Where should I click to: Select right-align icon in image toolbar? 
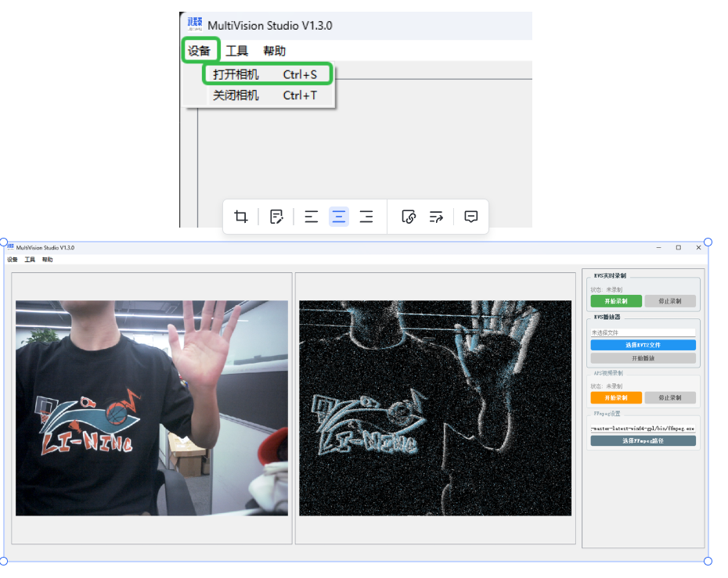coord(366,217)
